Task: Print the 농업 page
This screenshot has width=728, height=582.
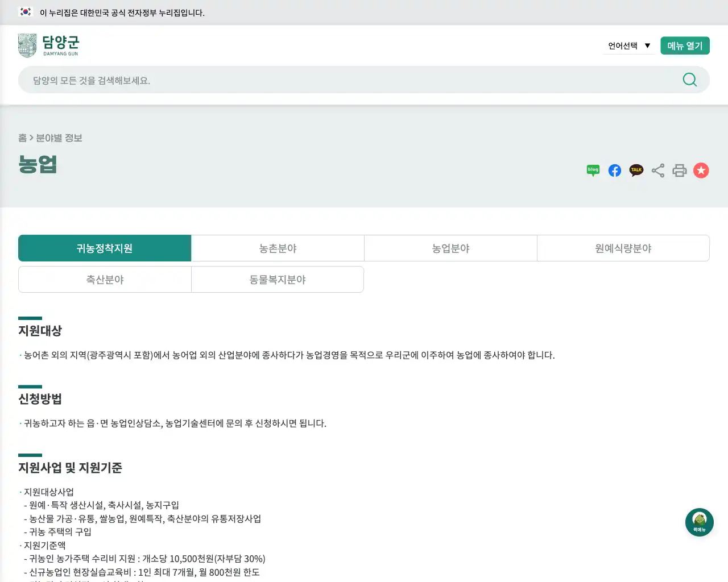Action: click(x=679, y=170)
